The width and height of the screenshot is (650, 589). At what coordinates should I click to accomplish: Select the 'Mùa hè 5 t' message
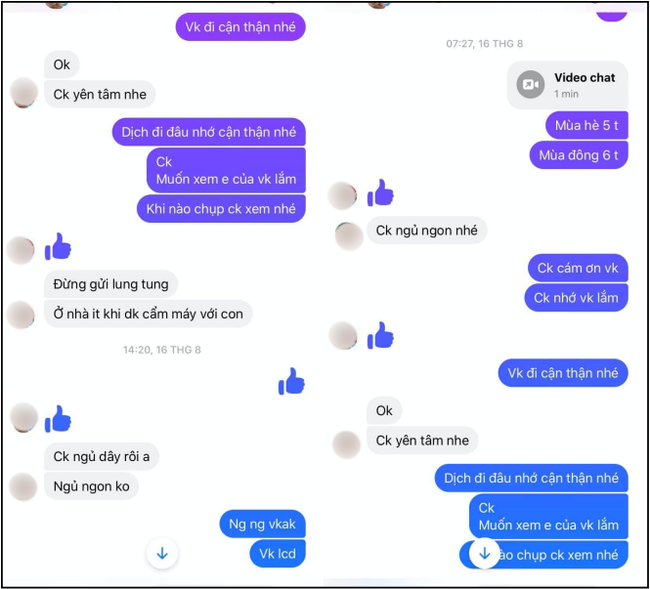[x=587, y=125]
